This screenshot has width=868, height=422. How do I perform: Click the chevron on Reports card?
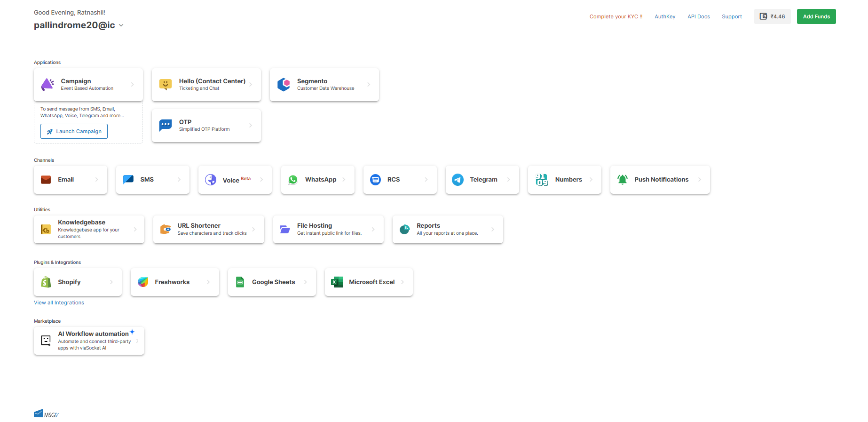coord(493,230)
